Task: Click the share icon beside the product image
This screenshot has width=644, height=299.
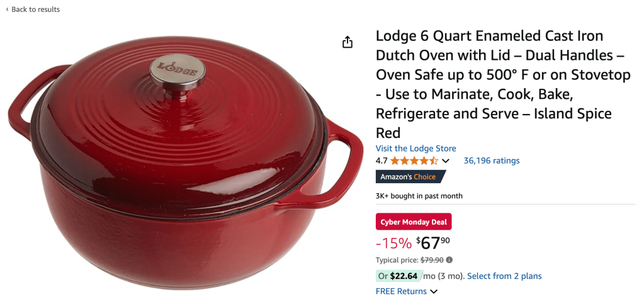Action: (347, 42)
